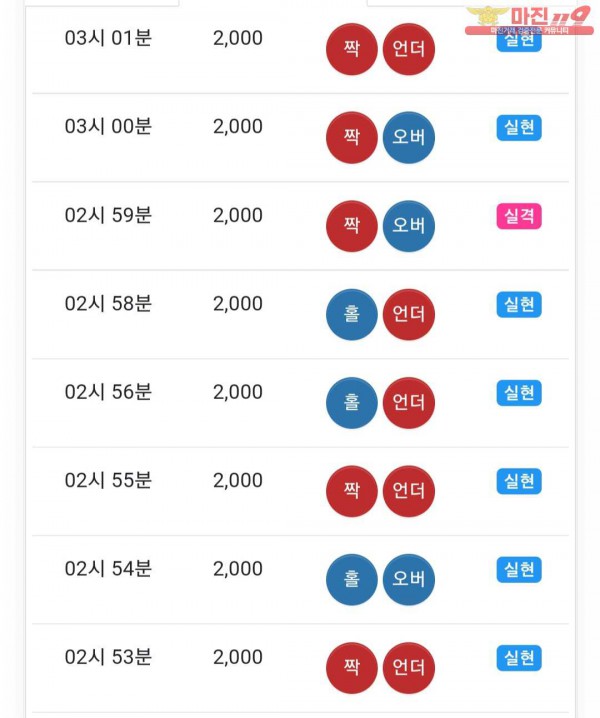Click the red 짝 circle in the 02시 55분 row
Screen dimensions: 600x718
coord(351,491)
